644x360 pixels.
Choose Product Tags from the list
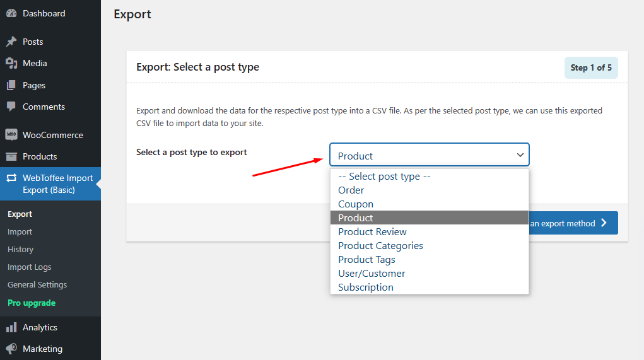pyautogui.click(x=429, y=259)
